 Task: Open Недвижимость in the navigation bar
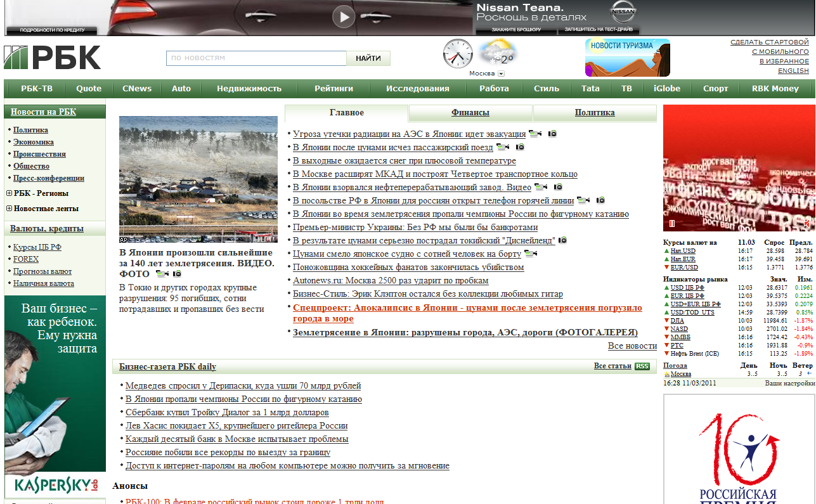(x=249, y=89)
